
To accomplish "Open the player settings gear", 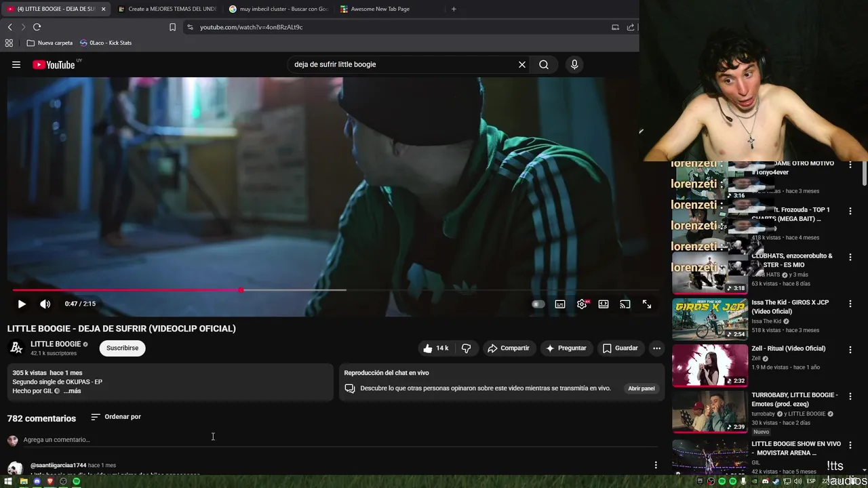I will (x=582, y=304).
